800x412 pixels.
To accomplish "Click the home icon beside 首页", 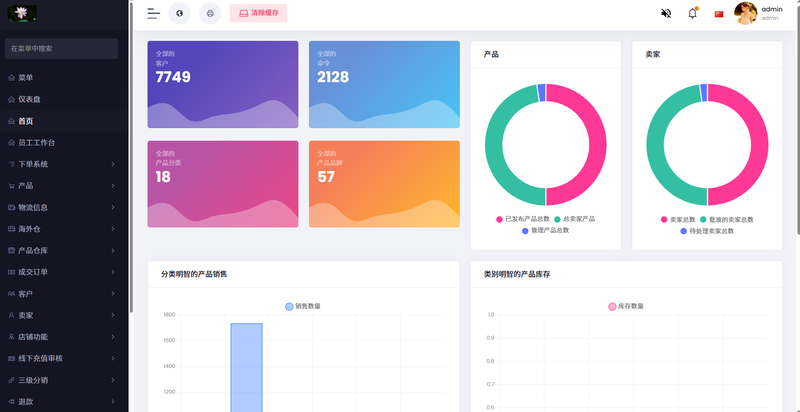I will point(11,121).
